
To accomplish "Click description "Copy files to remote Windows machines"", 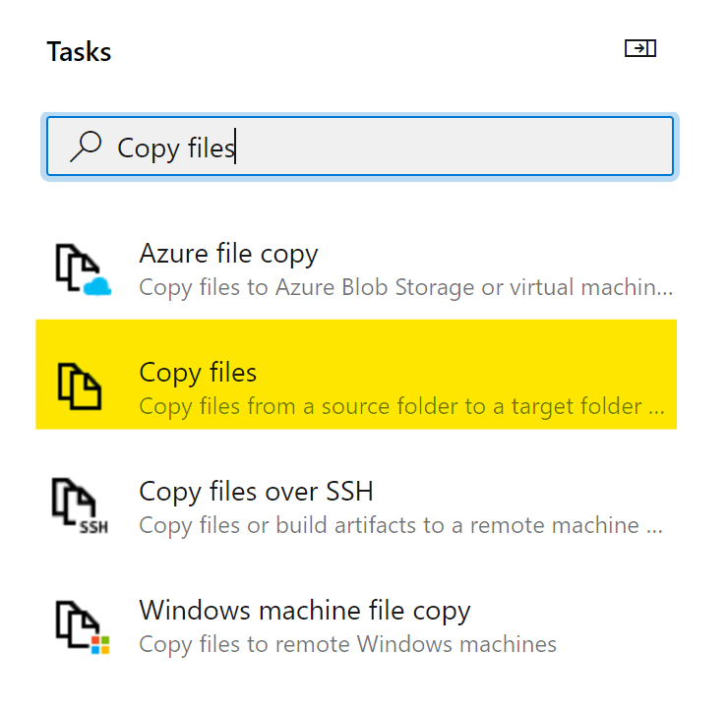I will point(347,645).
